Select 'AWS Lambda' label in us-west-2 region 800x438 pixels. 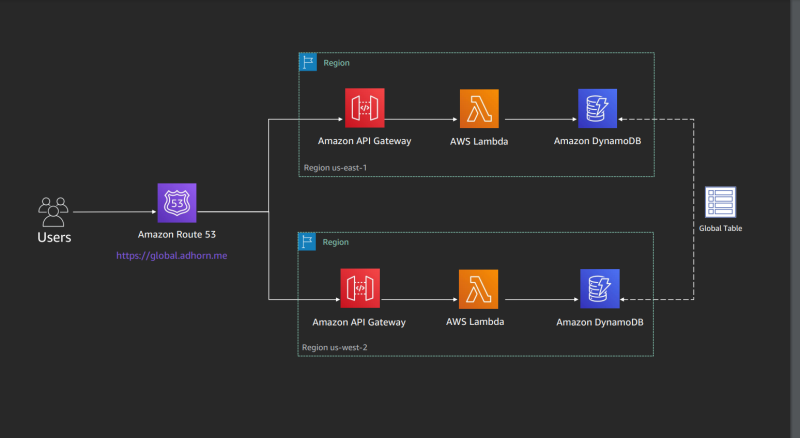pos(476,322)
